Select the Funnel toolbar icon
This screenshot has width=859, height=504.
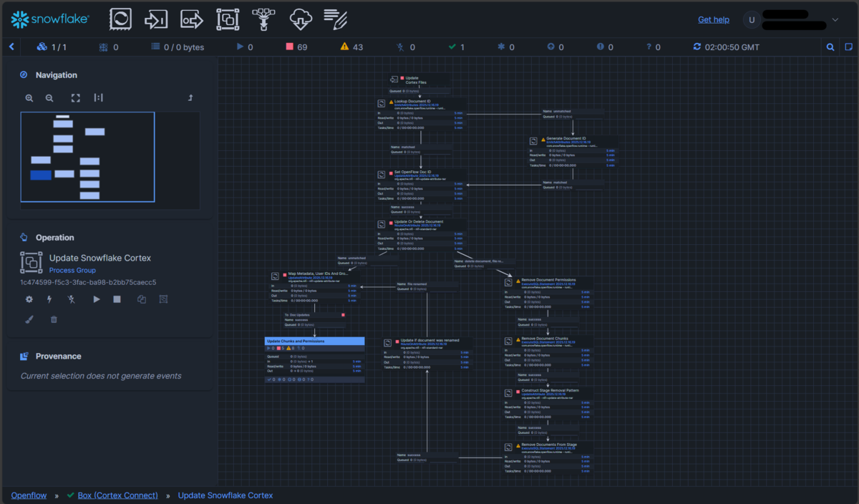264,19
